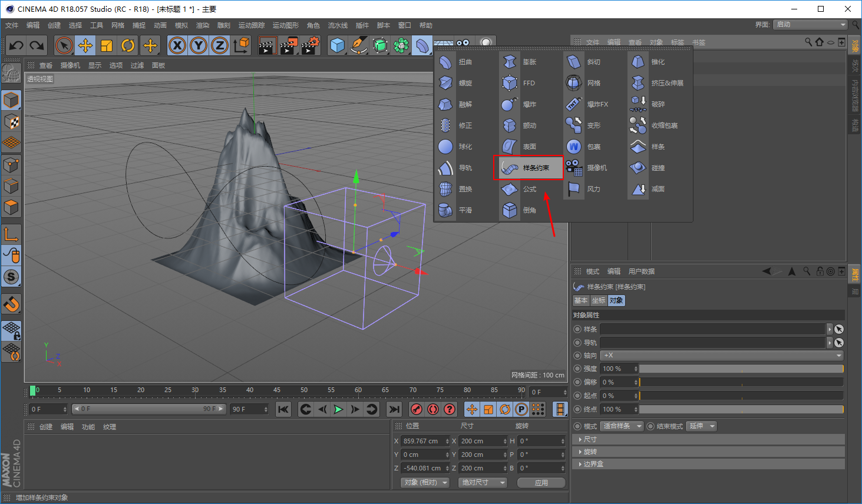
Task: Open the 轴向 +X dropdown
Action: coord(722,356)
